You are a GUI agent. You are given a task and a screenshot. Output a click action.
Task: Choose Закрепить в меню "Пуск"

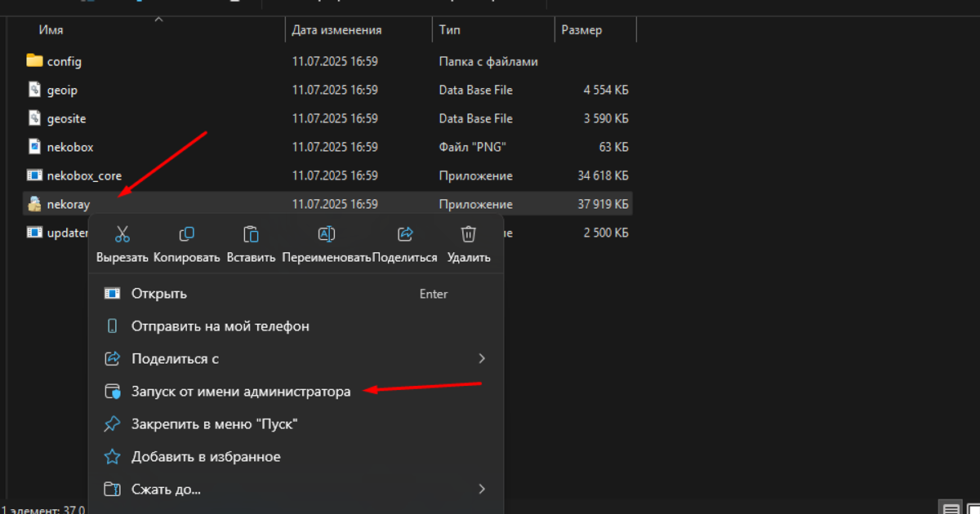click(296, 424)
